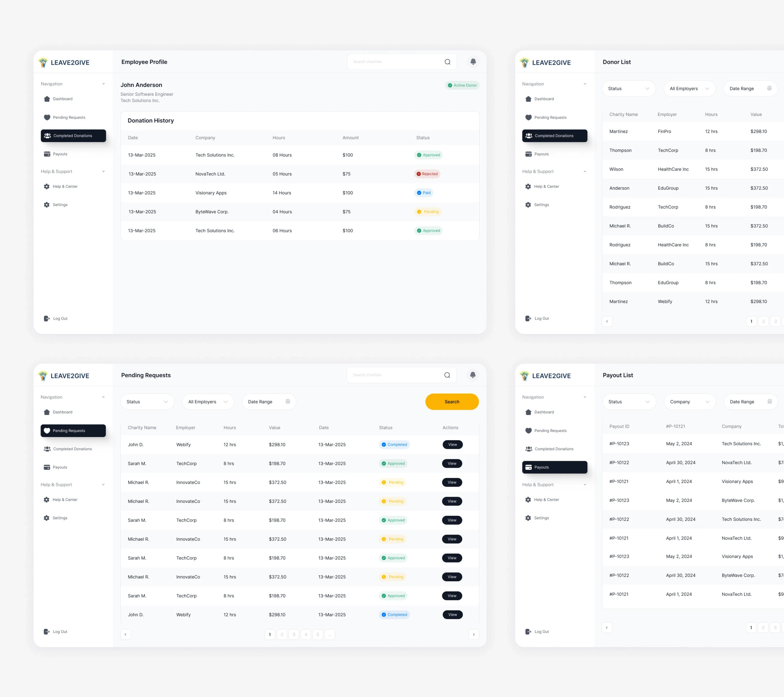Image resolution: width=784 pixels, height=697 pixels.
Task: Click View button for first John D. row
Action: (452, 445)
